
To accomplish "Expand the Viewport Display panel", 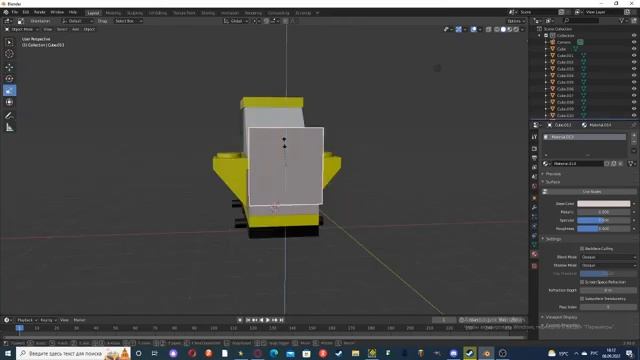I will coord(561,317).
